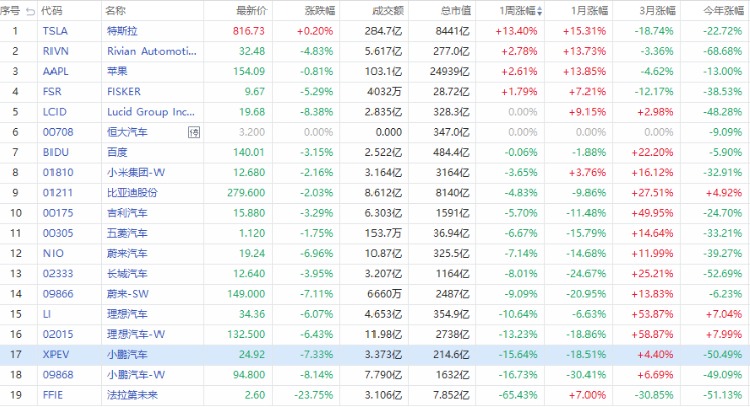Sort by the 3月涨幅 column header
The height and width of the screenshot is (407, 750).
657,11
